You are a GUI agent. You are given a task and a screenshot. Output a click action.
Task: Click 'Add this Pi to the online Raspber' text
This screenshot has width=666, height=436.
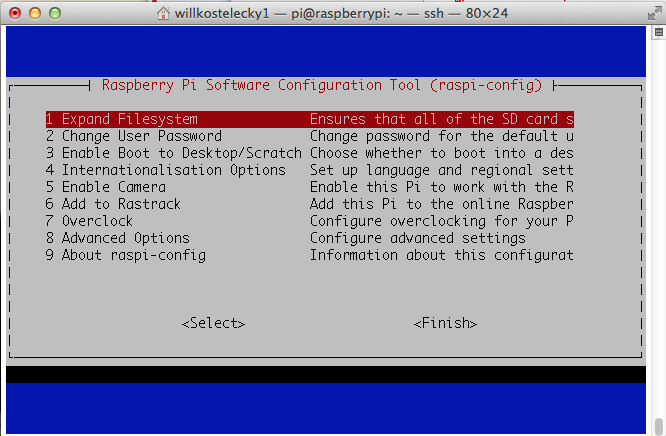[442, 204]
